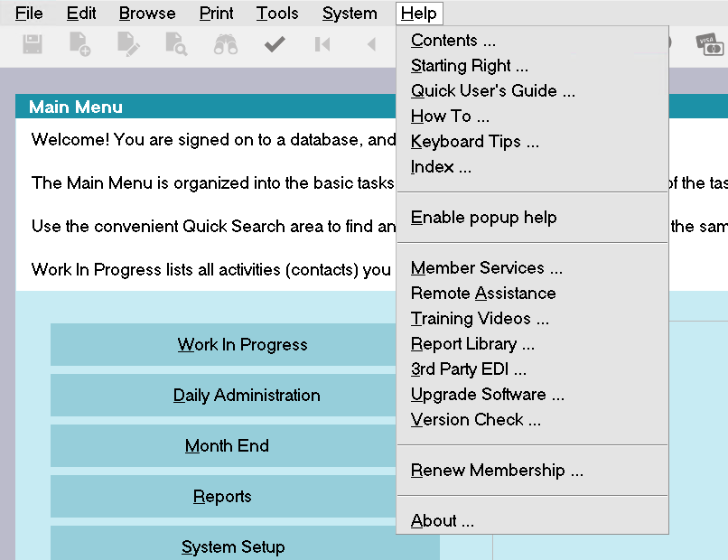Open the About menu item
This screenshot has height=560, width=728.
442,521
